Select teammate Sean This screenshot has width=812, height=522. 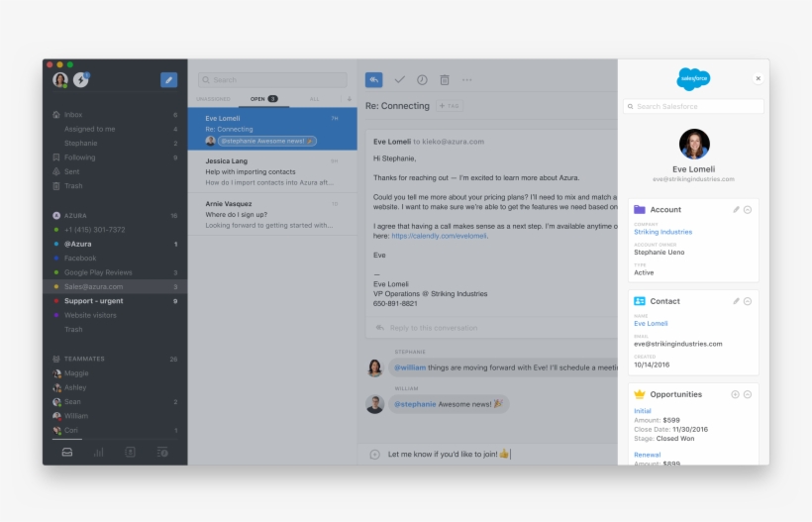[x=115, y=402]
